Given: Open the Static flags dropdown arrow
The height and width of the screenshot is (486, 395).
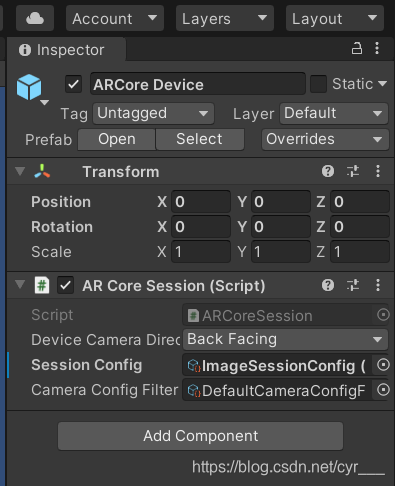Looking at the screenshot, I should pyautogui.click(x=383, y=84).
